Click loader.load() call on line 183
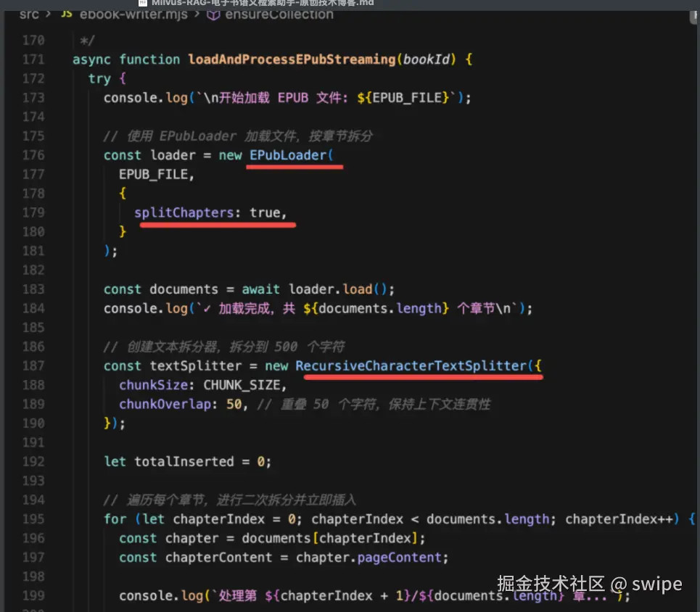The width and height of the screenshot is (700, 612). click(337, 289)
